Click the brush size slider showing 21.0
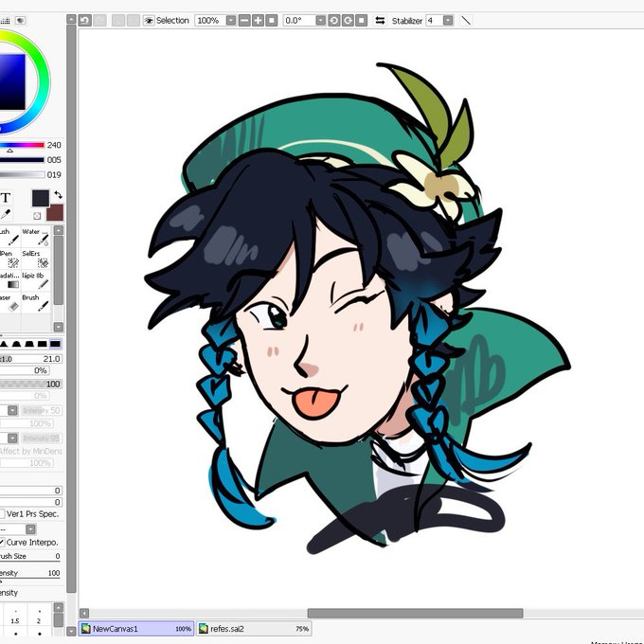Image resolution: width=644 pixels, height=644 pixels. (31, 359)
